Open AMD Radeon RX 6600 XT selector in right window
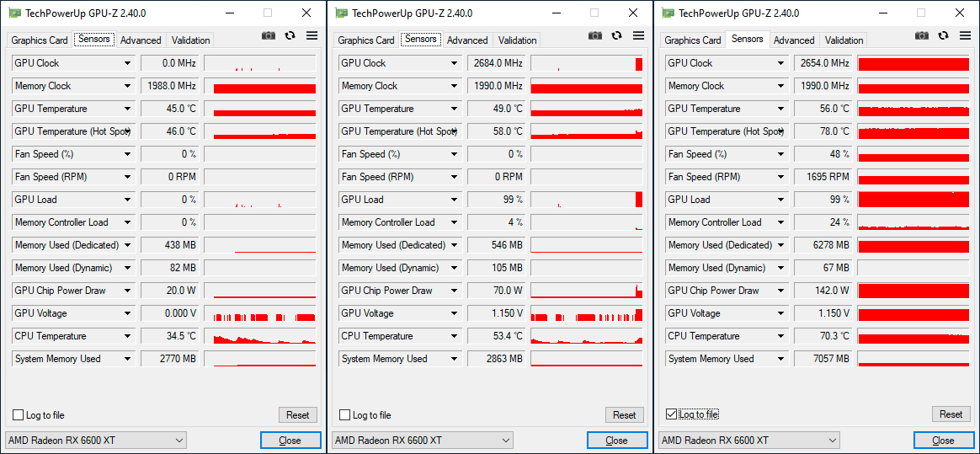The width and height of the screenshot is (980, 454). click(749, 441)
